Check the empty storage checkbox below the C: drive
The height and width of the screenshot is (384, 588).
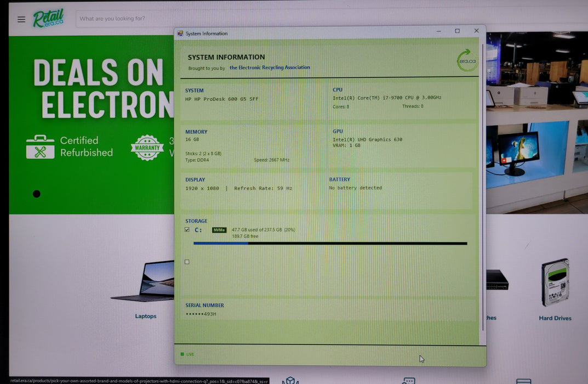pyautogui.click(x=187, y=262)
